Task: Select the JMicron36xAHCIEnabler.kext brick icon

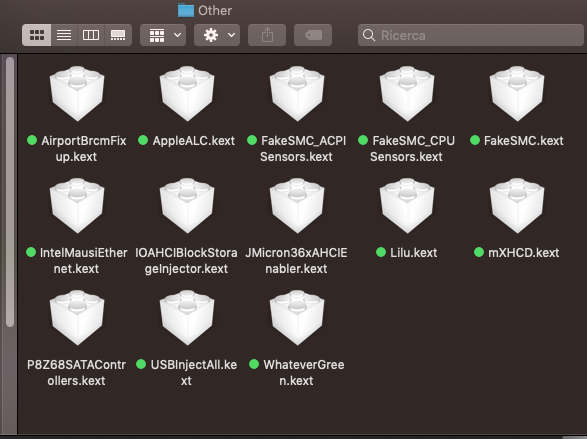Action: (x=297, y=205)
